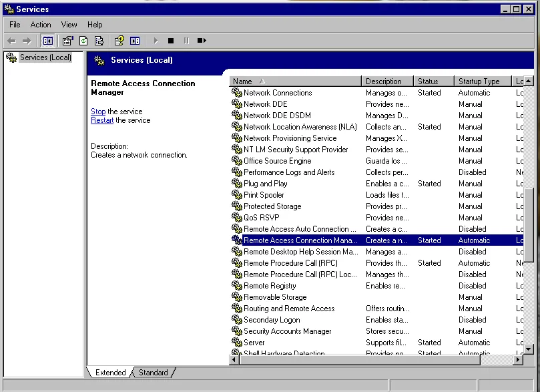Screen dimensions: 540x392
Task: Click the vertical scrollbar down arrow
Action: tap(528, 349)
